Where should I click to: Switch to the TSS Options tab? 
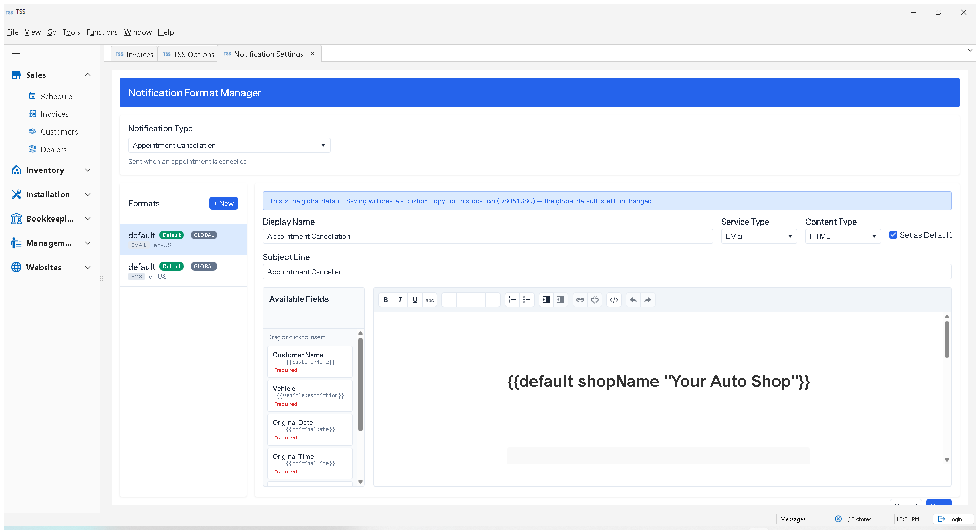click(188, 54)
